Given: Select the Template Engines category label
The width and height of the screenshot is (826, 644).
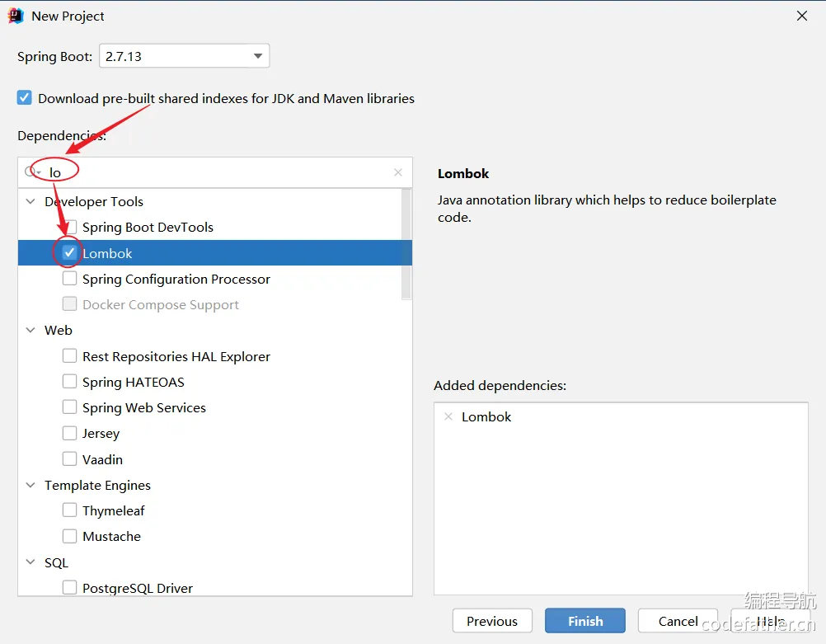Looking at the screenshot, I should [97, 486].
